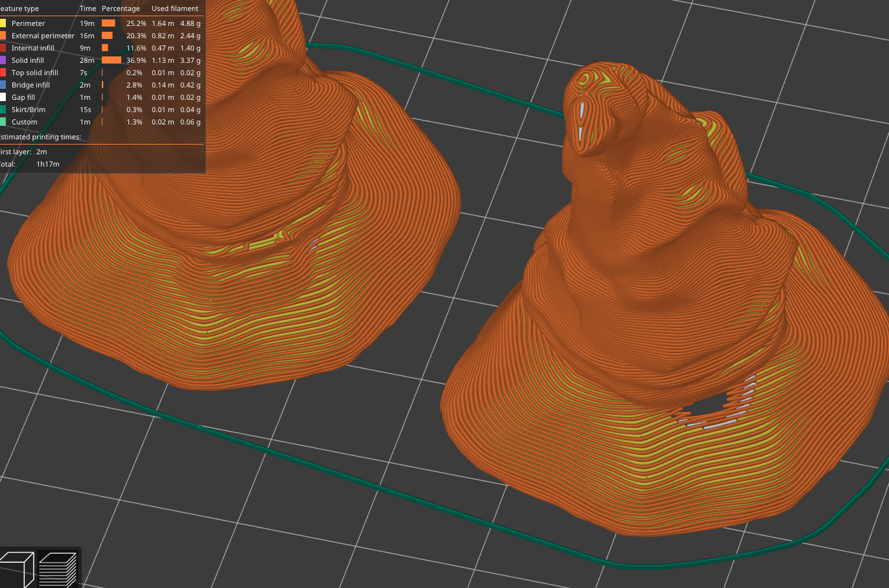Click the 15s Skirt/Brim time value
889x588 pixels.
pos(86,110)
